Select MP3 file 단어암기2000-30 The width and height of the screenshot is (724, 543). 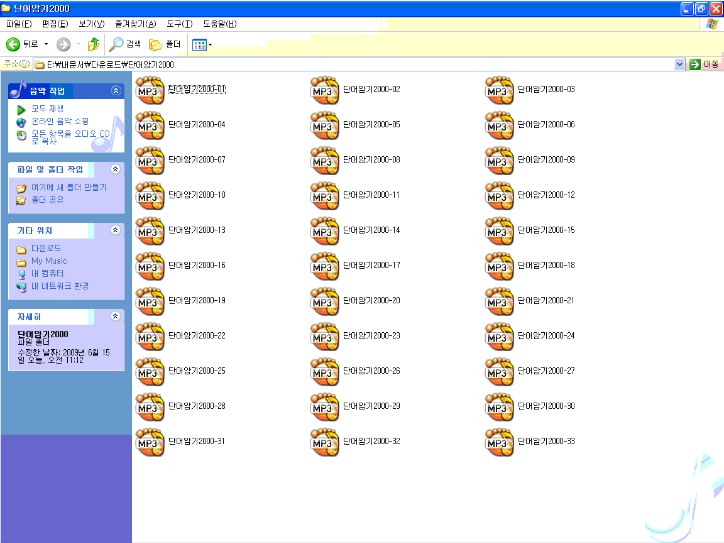[530, 407]
